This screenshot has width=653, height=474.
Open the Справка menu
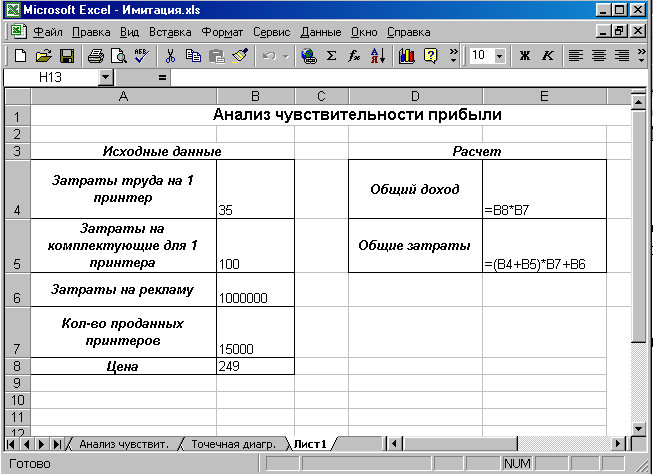coord(409,32)
